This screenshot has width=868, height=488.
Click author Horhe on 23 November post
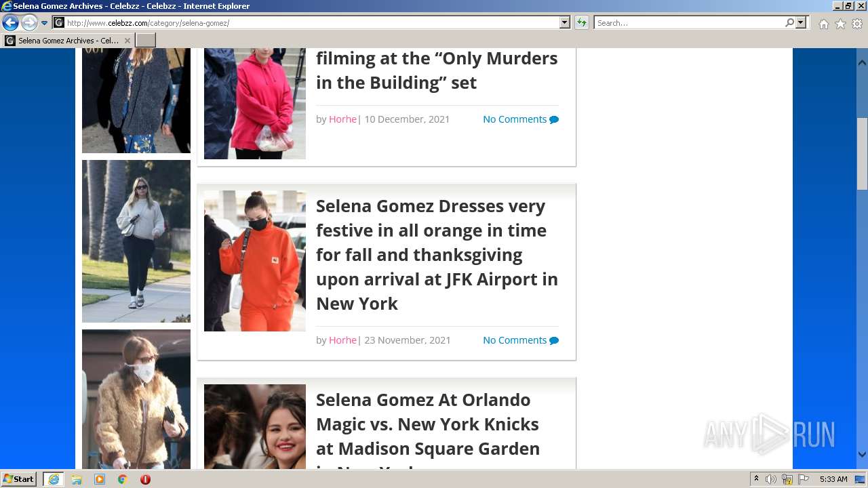(342, 340)
